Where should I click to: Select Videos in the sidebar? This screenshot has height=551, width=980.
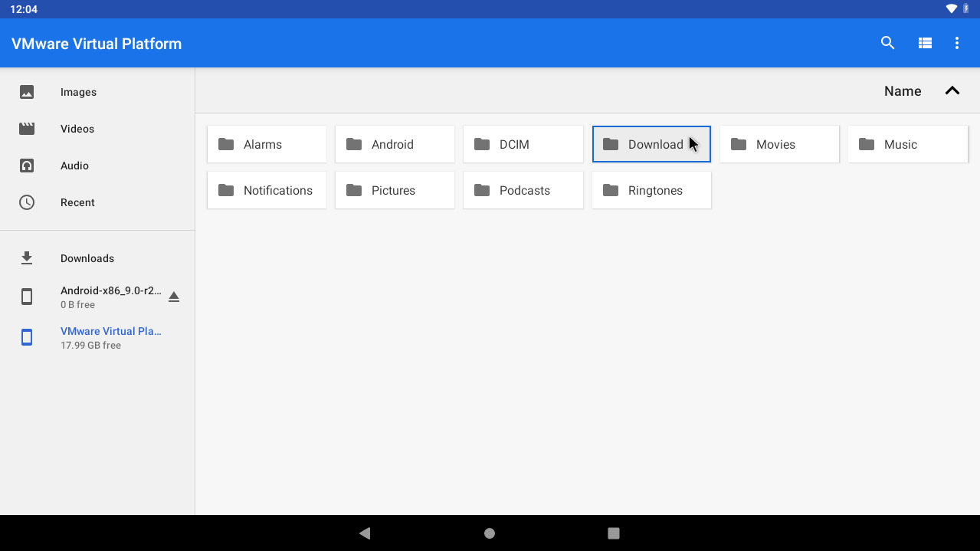click(x=97, y=129)
